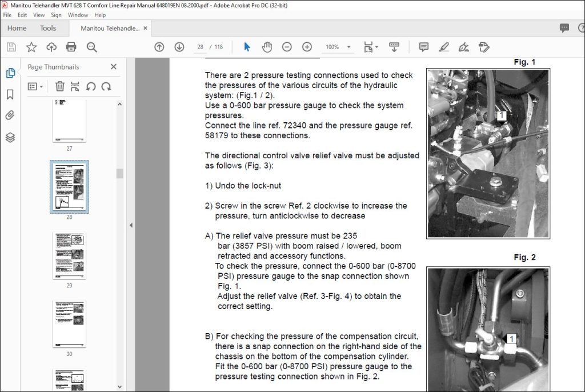Go to next page arrow
The height and width of the screenshot is (392, 585).
179,47
